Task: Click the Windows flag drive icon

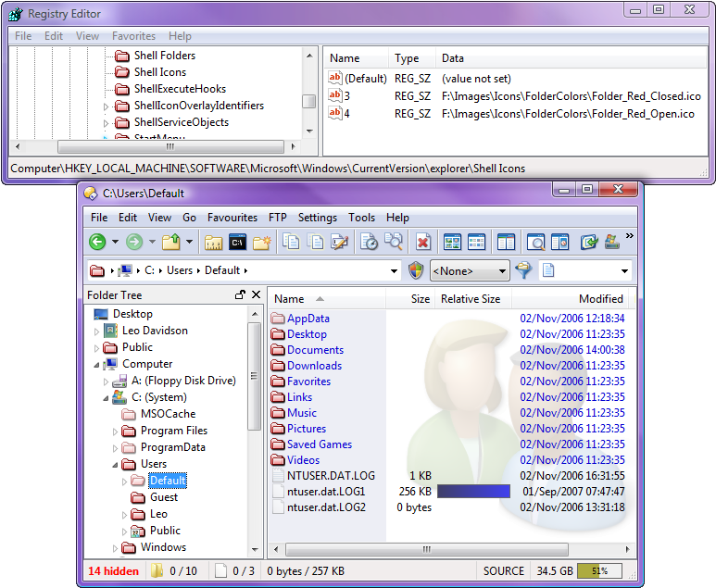Action: 612,242
